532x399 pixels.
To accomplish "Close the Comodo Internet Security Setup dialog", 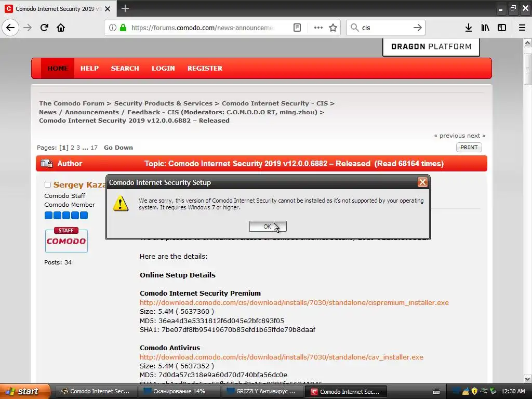I will [x=422, y=182].
